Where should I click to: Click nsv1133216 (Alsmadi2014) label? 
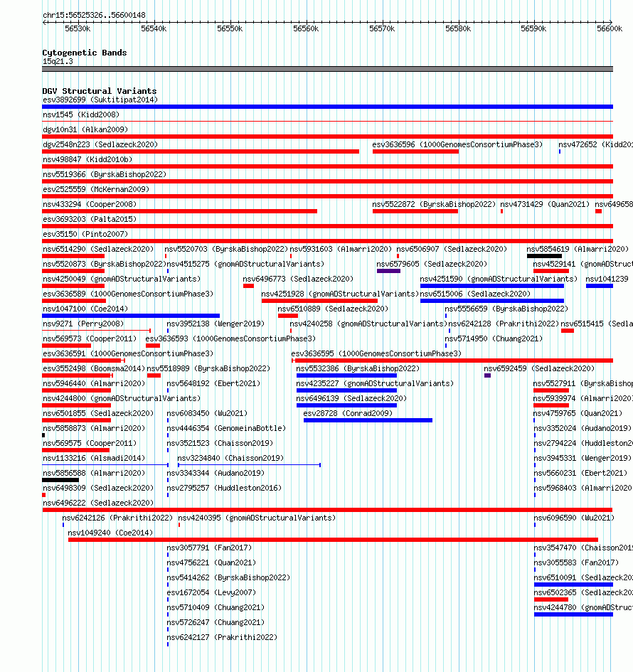coord(94,459)
